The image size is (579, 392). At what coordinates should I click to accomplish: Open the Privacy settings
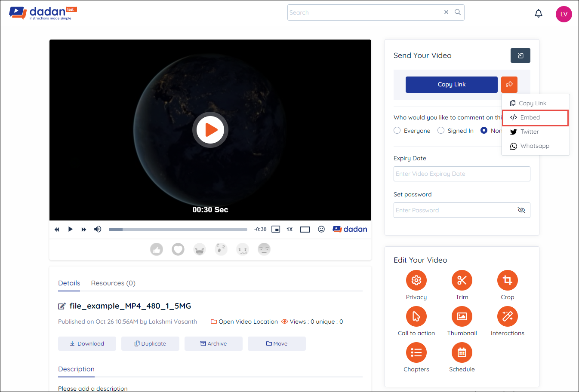[416, 280]
